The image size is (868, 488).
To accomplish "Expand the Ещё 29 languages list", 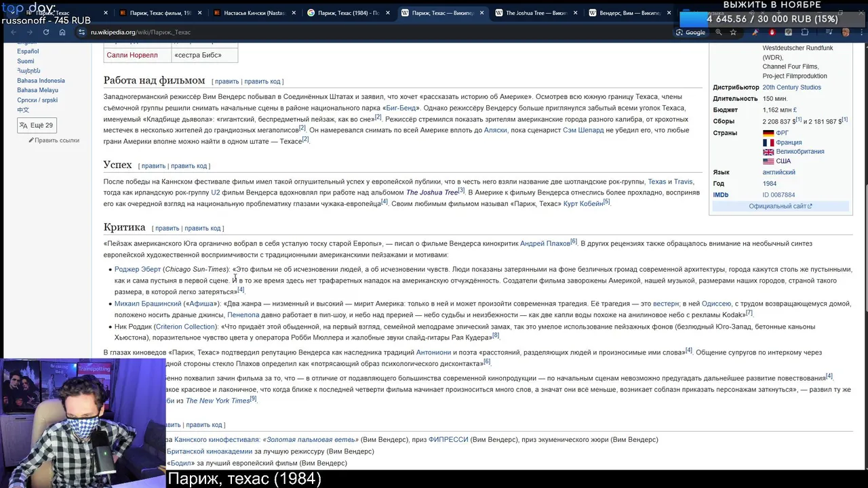I will pos(37,125).
